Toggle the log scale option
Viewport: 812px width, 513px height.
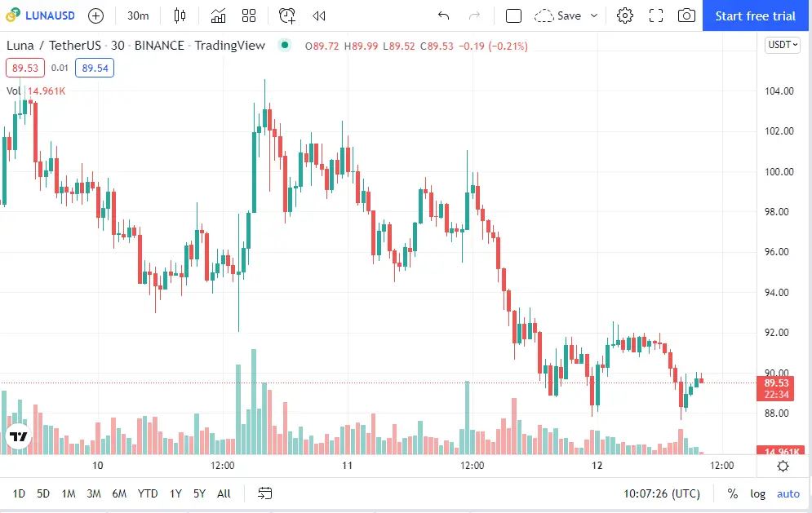point(757,494)
